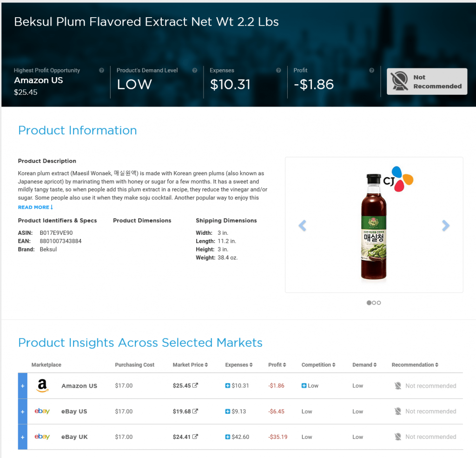Open Amazon US market price external link icon
476x458 pixels.
tap(195, 385)
